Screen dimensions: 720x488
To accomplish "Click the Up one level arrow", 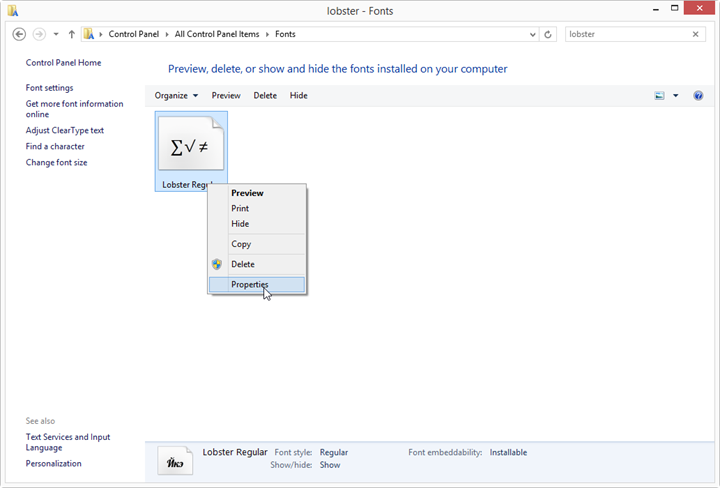I will [x=72, y=34].
